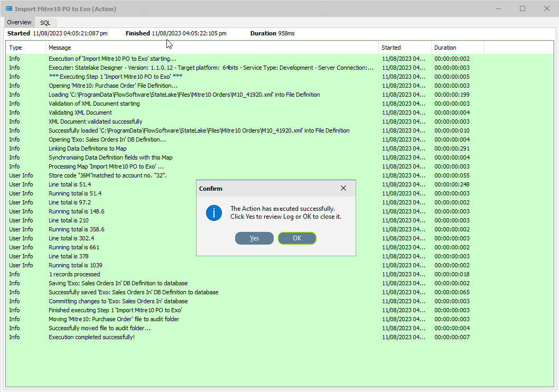
Task: Select row "Execution of 'Import Mitre10 PO to Exo' starting..."
Action: tap(279, 59)
